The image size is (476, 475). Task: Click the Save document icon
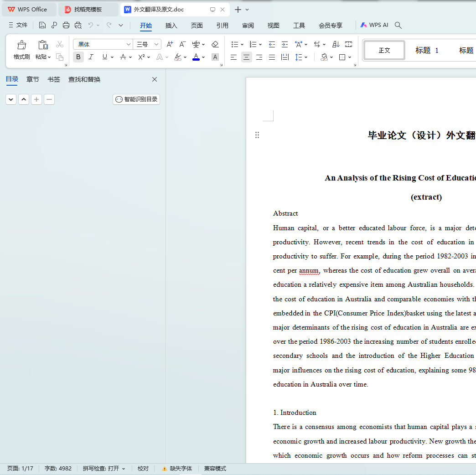click(42, 25)
